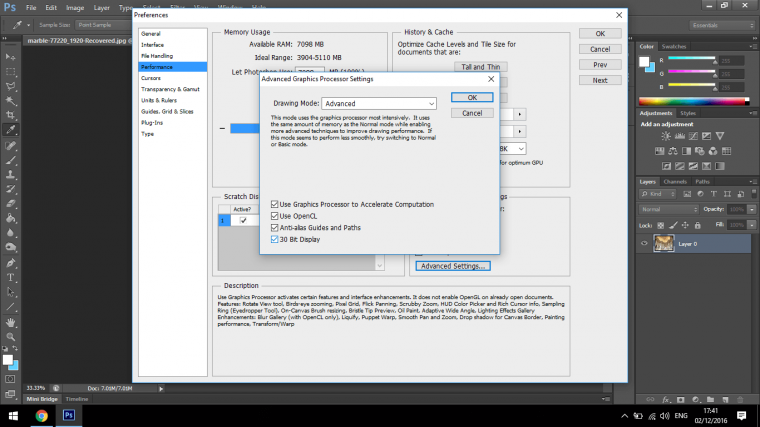Switch to the Swatches tab
The image size is (760, 427).
click(x=674, y=47)
